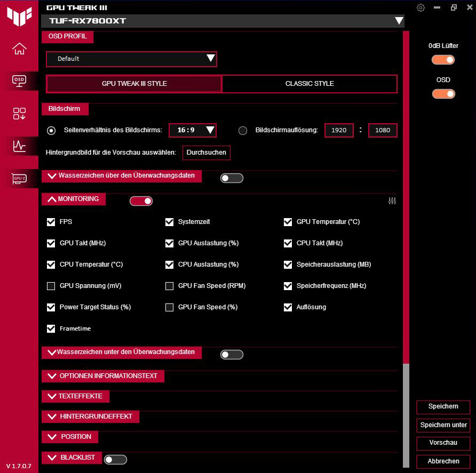Select the OSD section in the sidebar
Screen dimensions: 476x473
point(19,81)
